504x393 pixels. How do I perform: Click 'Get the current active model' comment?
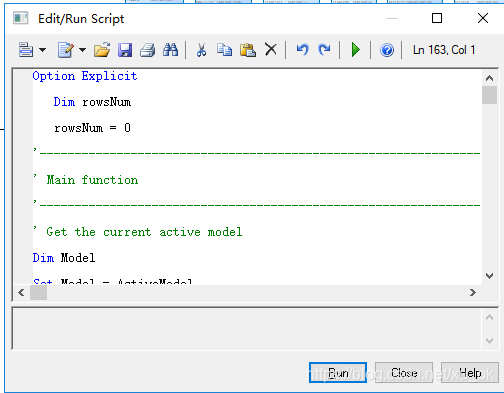(x=144, y=232)
